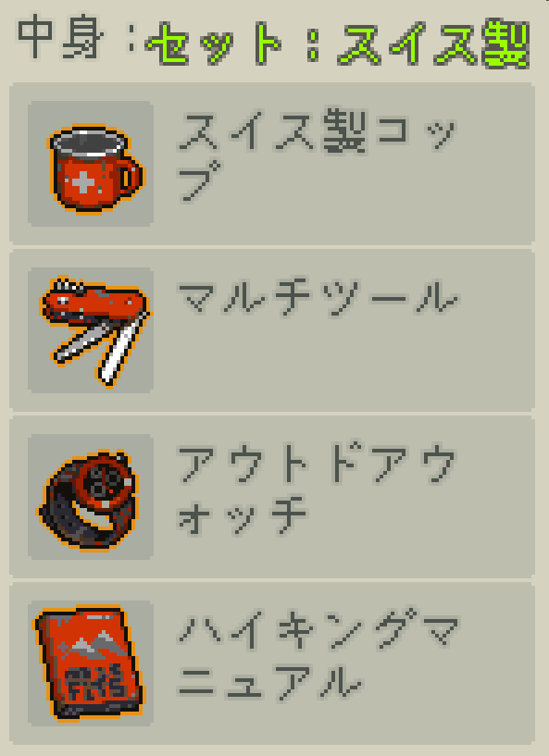Click the white blade of the multitool
The width and height of the screenshot is (549, 756).
click(x=119, y=350)
